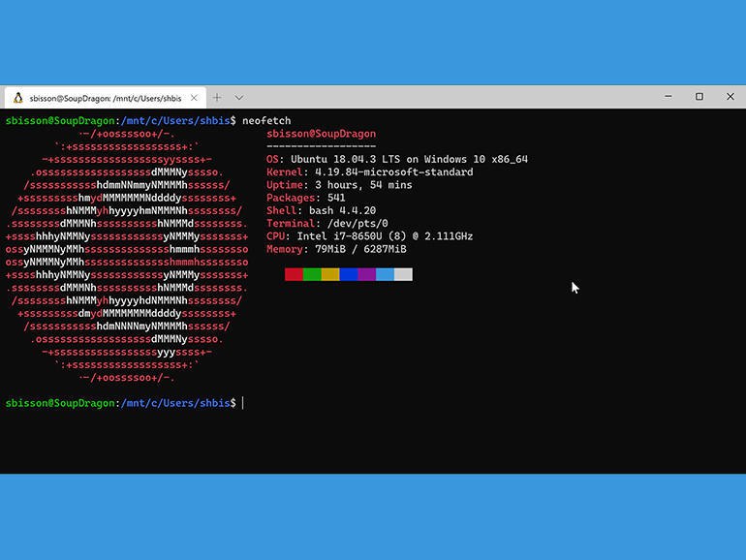Click the 'CPU: Intel i7-8650U' line
The width and height of the screenshot is (746, 560).
tap(370, 236)
